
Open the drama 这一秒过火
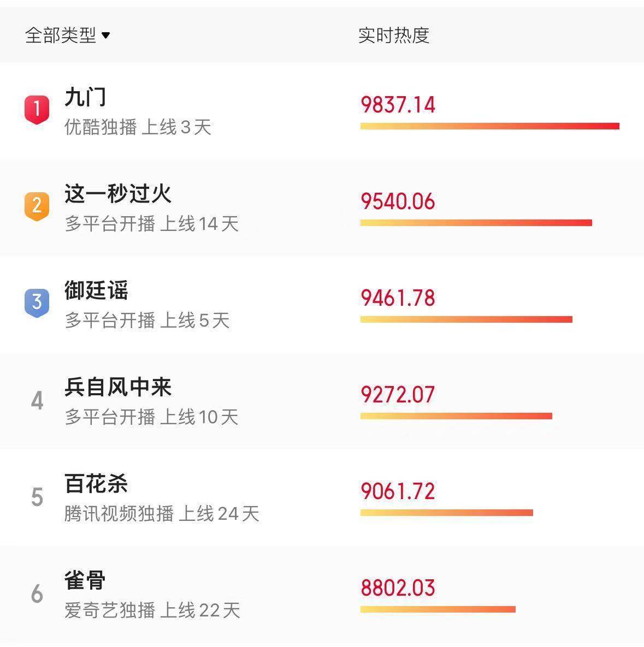point(117,193)
